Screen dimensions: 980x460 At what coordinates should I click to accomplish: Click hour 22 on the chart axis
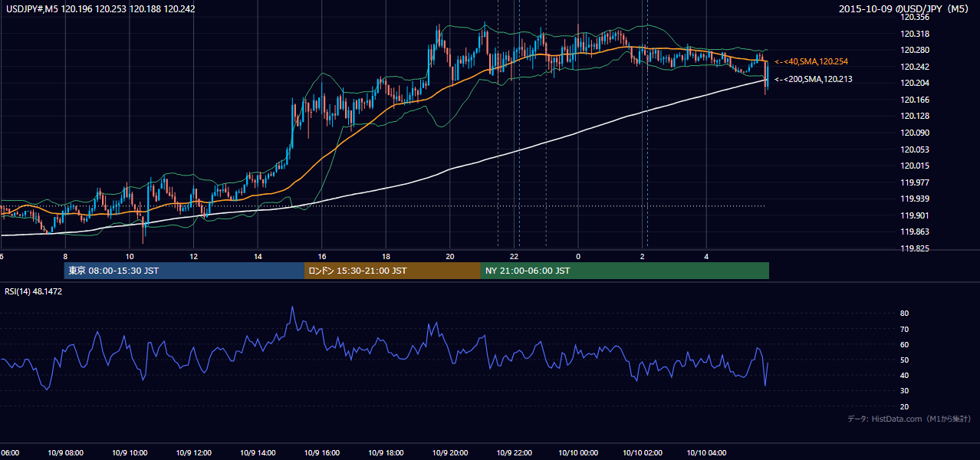(515, 256)
